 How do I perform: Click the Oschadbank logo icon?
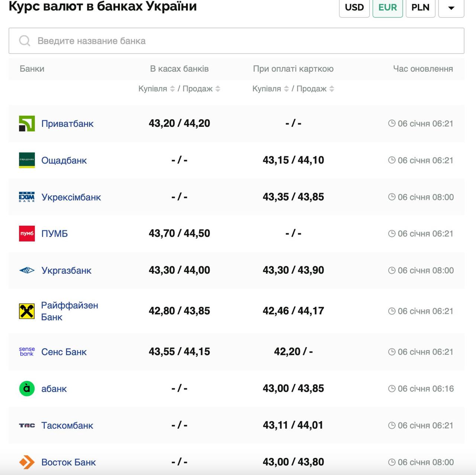[27, 160]
